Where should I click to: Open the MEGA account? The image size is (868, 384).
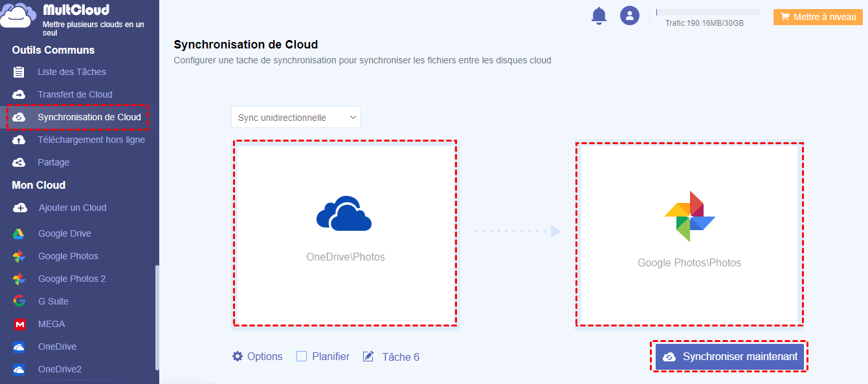pyautogui.click(x=52, y=324)
